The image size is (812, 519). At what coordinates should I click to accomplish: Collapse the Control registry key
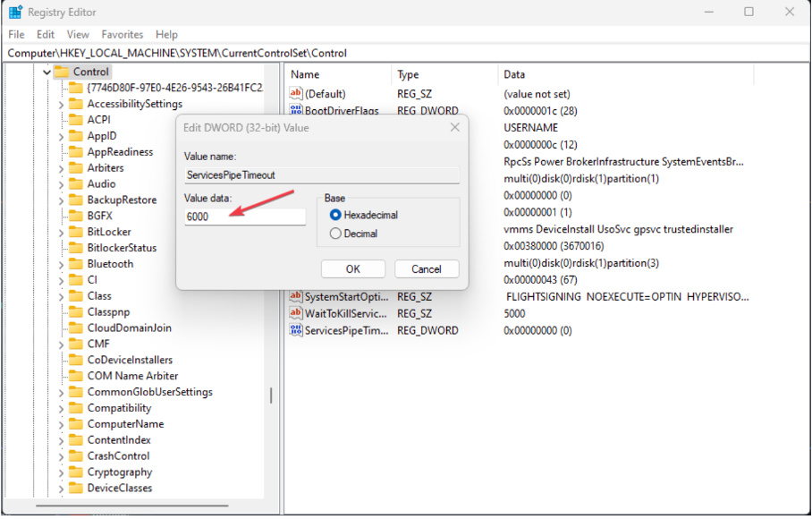point(47,72)
